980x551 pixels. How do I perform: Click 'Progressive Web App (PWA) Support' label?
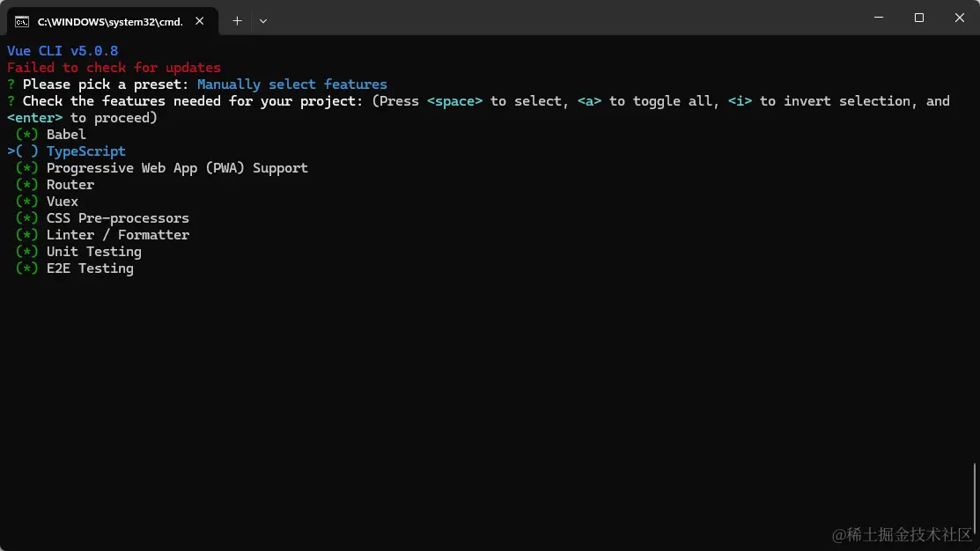(x=178, y=169)
